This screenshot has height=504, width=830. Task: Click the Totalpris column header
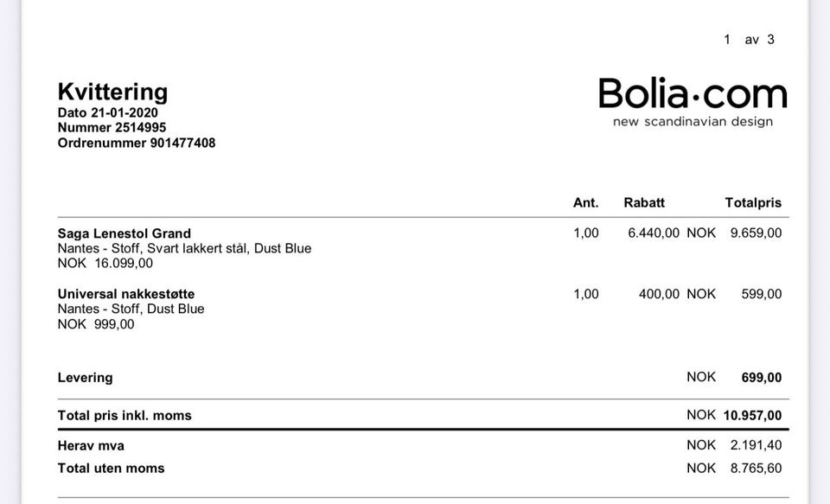pos(753,203)
